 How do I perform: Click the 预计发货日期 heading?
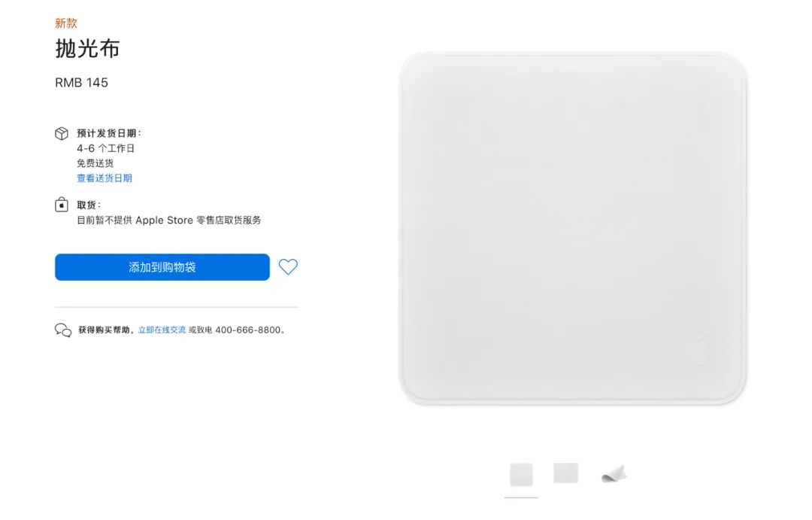pyautogui.click(x=109, y=133)
